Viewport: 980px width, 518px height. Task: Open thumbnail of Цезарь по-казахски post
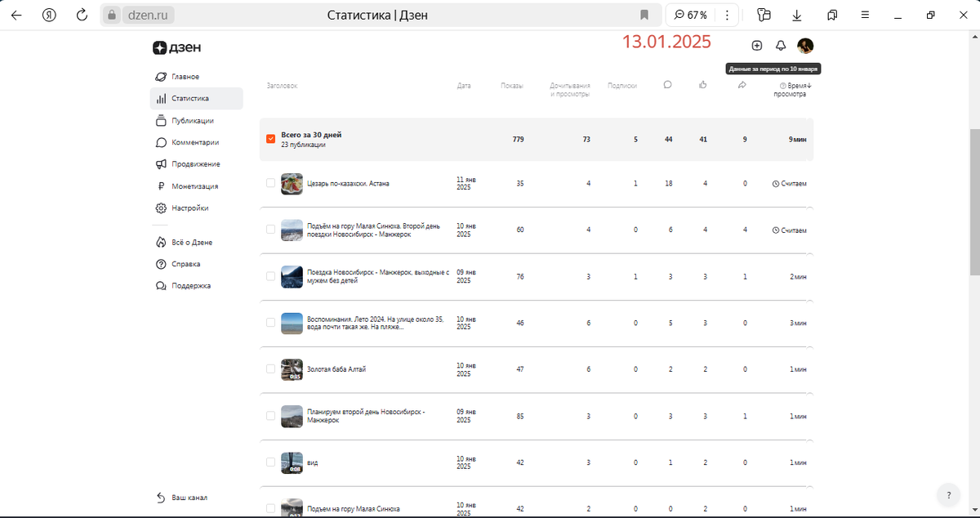tap(292, 184)
